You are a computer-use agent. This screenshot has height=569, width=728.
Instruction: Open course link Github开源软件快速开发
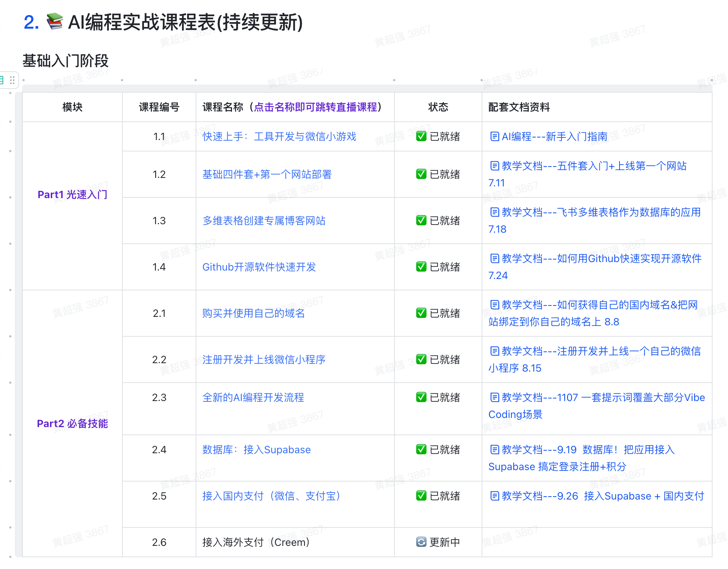(x=259, y=267)
